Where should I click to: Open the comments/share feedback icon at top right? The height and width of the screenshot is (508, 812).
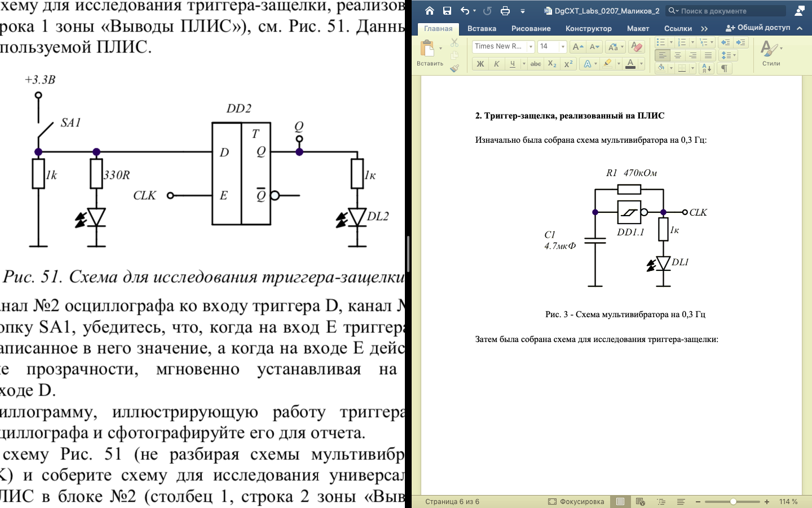pyautogui.click(x=800, y=11)
